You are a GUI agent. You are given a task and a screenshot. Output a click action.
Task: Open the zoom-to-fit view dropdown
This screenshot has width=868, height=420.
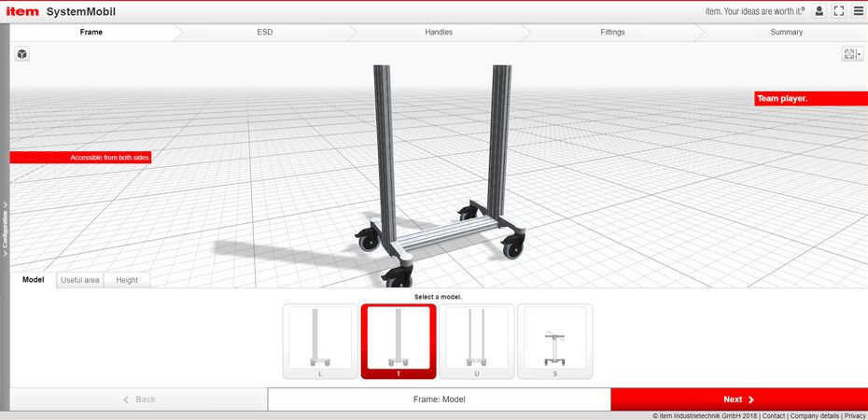pyautogui.click(x=852, y=54)
